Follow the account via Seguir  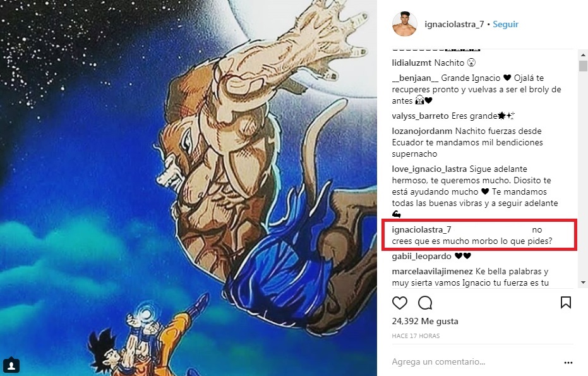coord(505,24)
